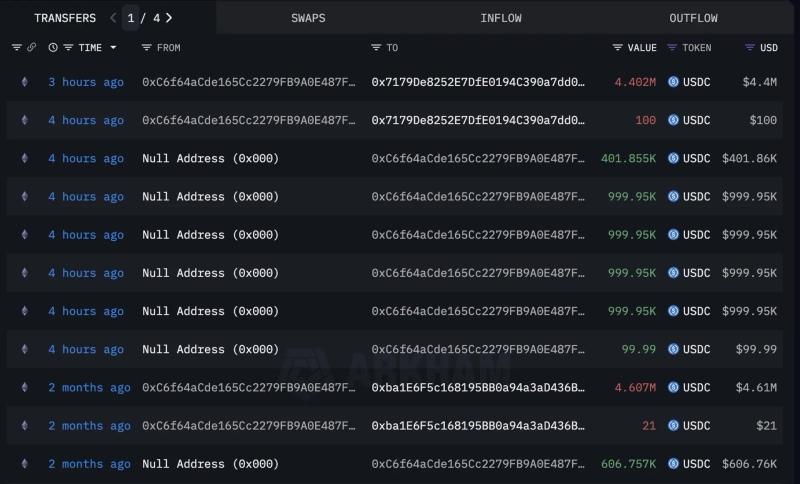Click the current page number field
The width and height of the screenshot is (800, 484).
coord(131,18)
